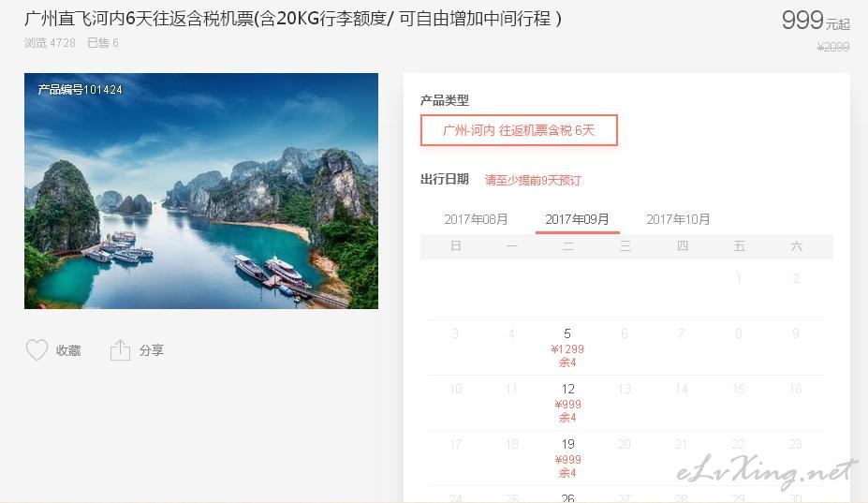This screenshot has width=868, height=503.
Task: Open the Ha Long Bay product photo
Action: click(x=201, y=190)
